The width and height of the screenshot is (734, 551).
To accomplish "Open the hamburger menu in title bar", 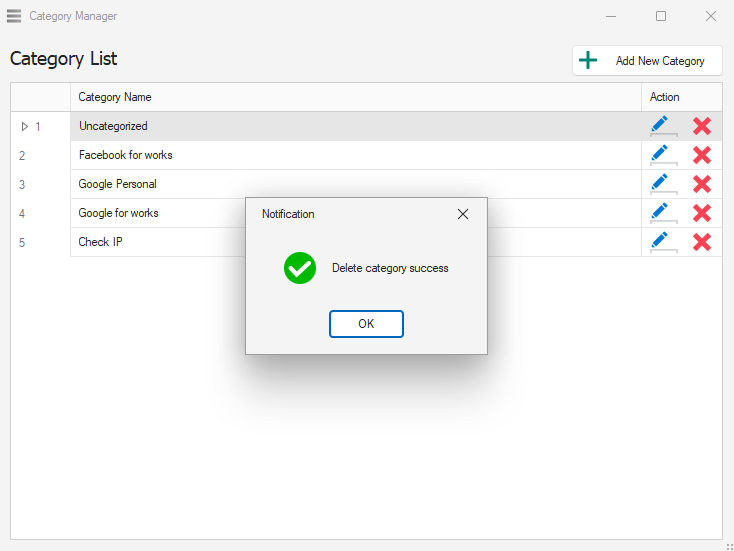I will coord(14,16).
